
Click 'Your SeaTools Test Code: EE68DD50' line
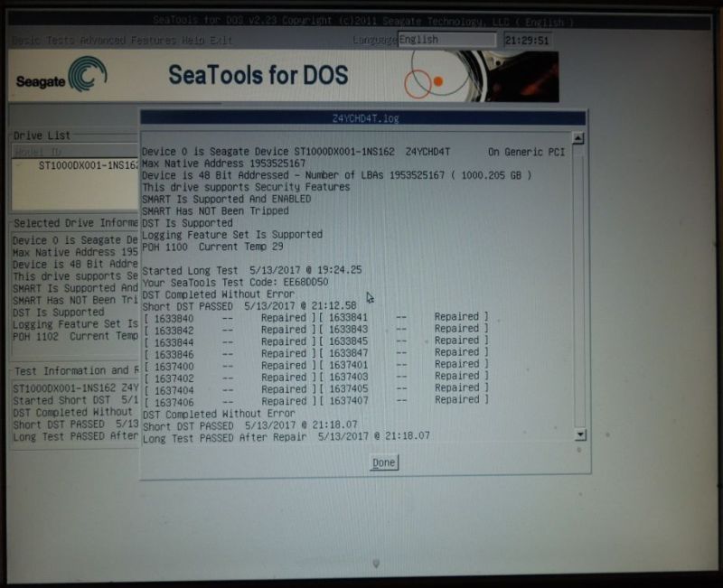(x=235, y=282)
